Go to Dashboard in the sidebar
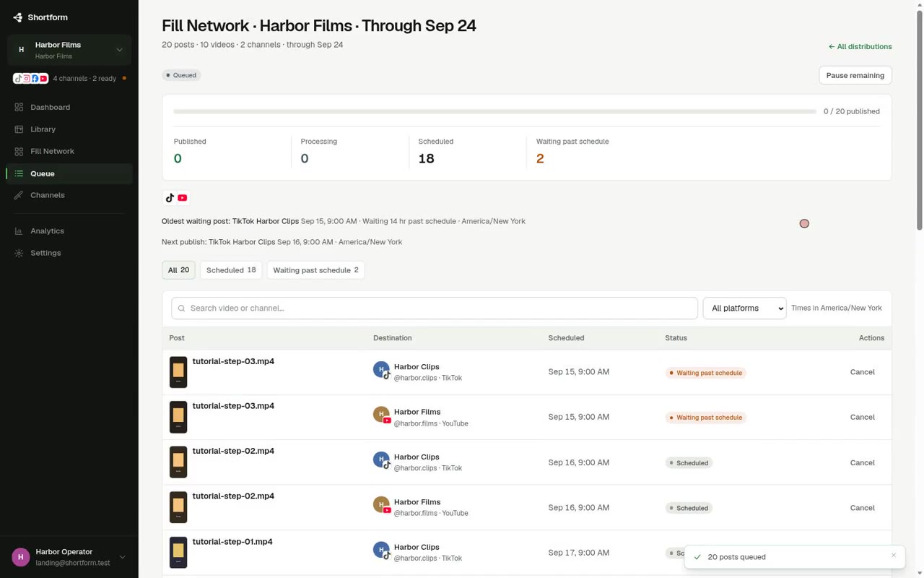 [69, 107]
